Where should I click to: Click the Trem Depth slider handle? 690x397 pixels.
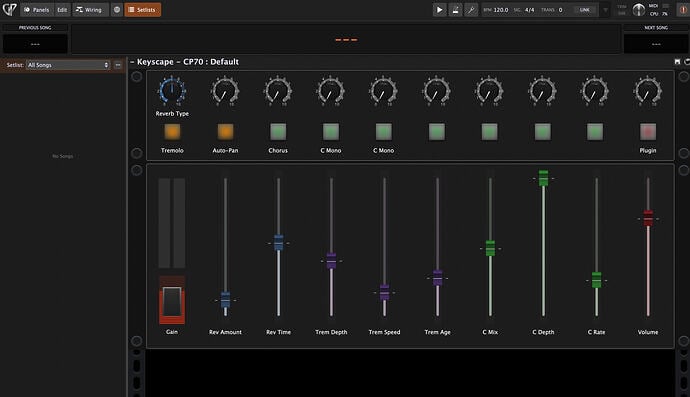(x=331, y=261)
